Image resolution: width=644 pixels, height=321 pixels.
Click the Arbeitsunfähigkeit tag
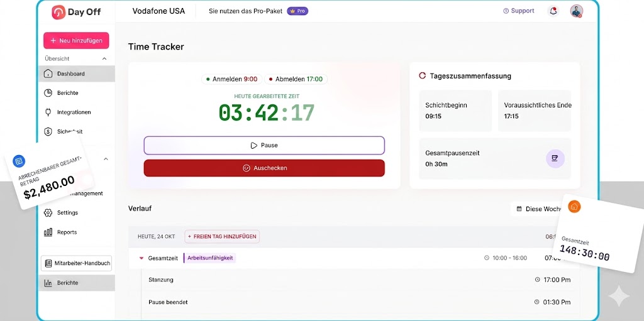coord(210,258)
